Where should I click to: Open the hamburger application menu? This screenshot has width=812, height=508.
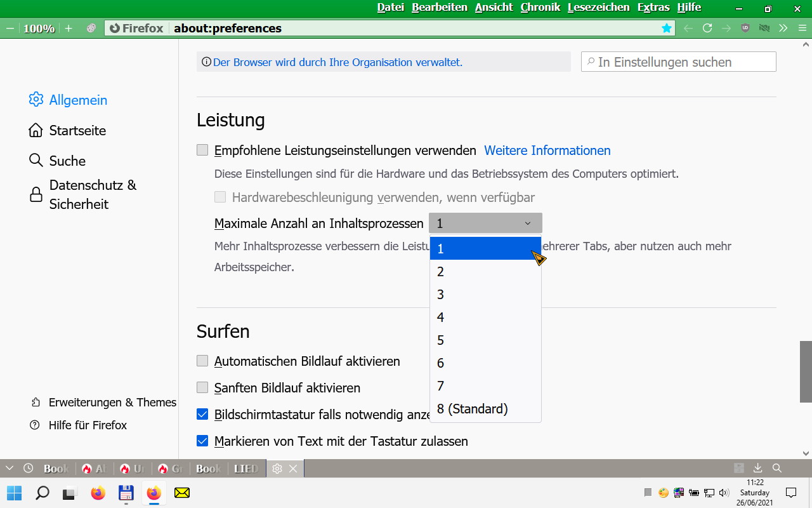tap(802, 29)
